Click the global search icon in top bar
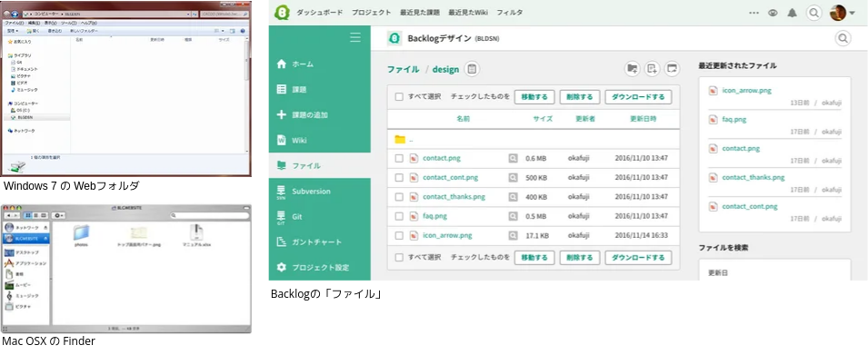This screenshot has height=355, width=868. coord(813,13)
